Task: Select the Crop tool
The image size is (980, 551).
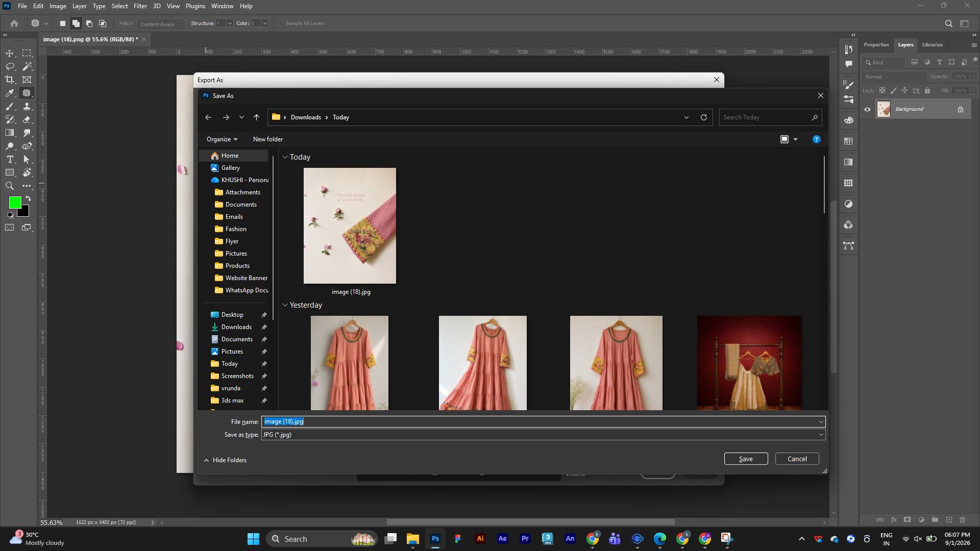Action: tap(10, 80)
